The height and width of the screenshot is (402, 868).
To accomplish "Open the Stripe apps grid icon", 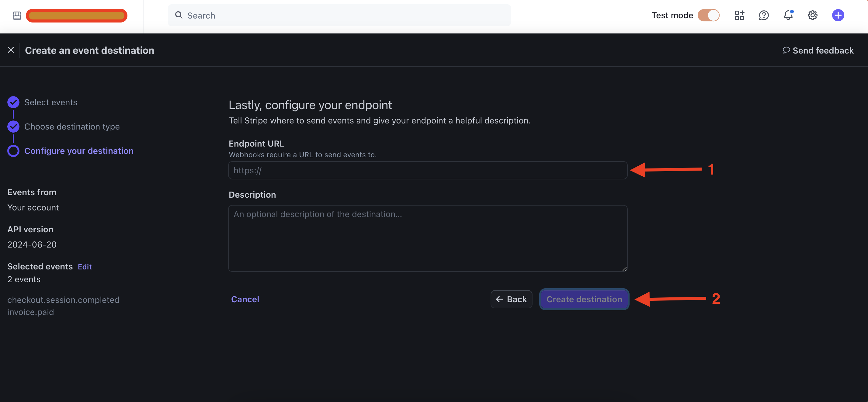I will [739, 15].
